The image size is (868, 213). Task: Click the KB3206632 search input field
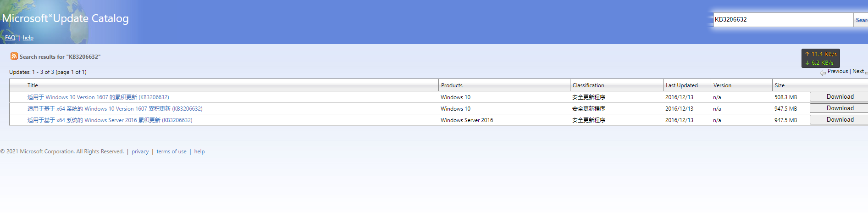(783, 20)
